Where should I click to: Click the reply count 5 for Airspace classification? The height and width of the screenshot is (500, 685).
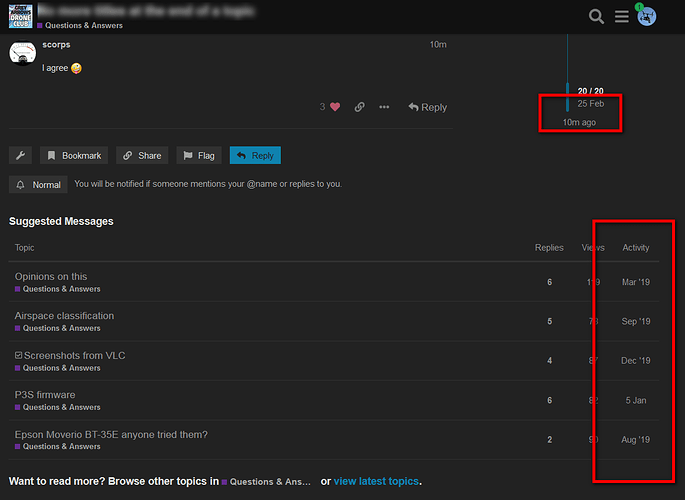(550, 321)
